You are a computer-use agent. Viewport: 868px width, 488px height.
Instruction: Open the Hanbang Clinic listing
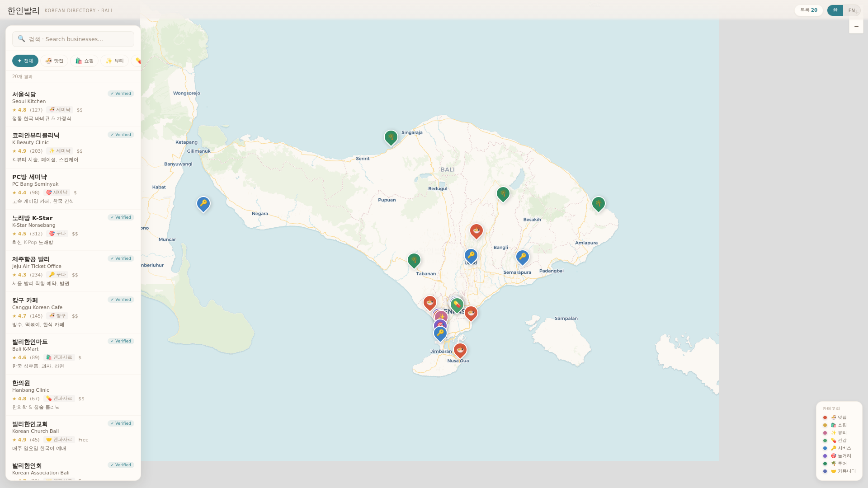[73, 395]
